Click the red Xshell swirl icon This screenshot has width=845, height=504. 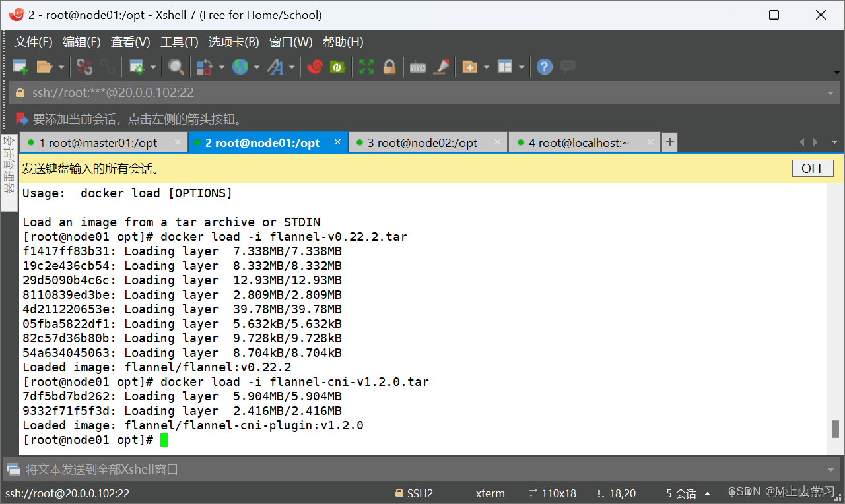pos(315,67)
